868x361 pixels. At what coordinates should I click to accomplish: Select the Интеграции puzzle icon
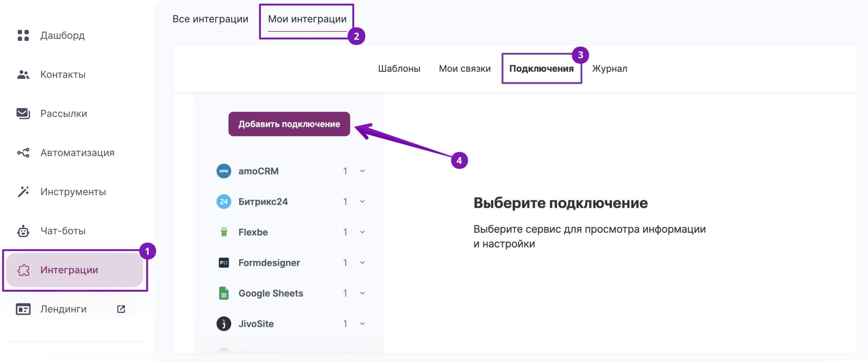coord(23,270)
